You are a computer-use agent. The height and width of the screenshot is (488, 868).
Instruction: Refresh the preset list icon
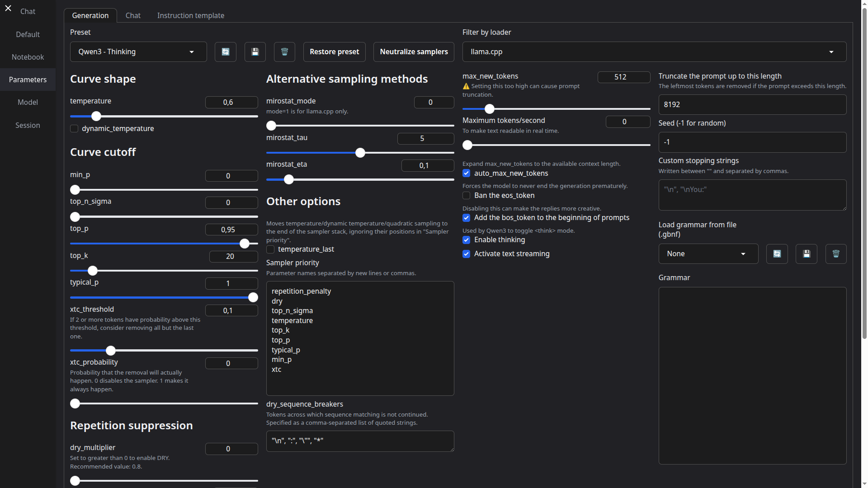(x=225, y=52)
